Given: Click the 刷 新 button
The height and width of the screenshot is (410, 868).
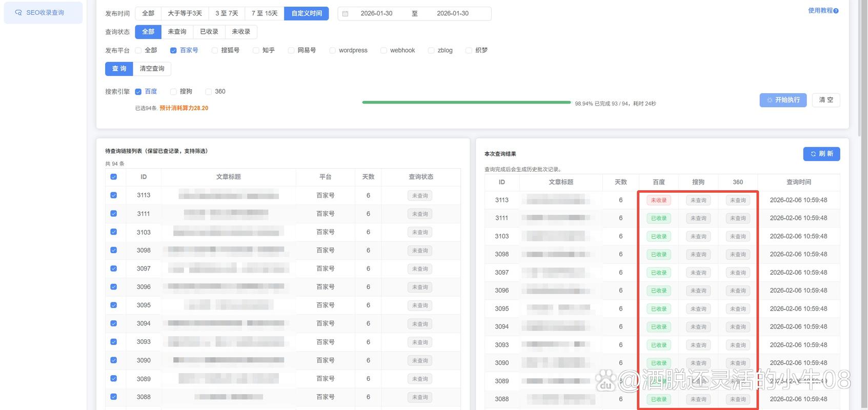Looking at the screenshot, I should point(821,154).
